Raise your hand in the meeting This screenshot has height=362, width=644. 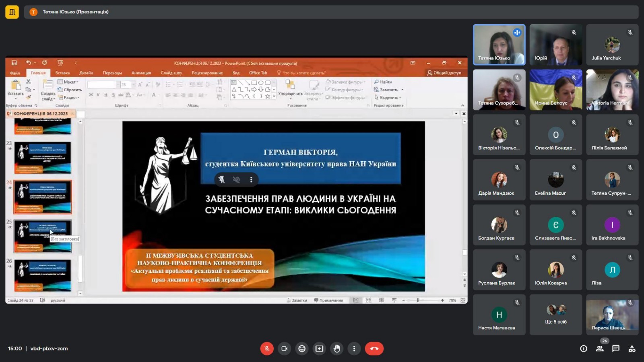pyautogui.click(x=337, y=349)
